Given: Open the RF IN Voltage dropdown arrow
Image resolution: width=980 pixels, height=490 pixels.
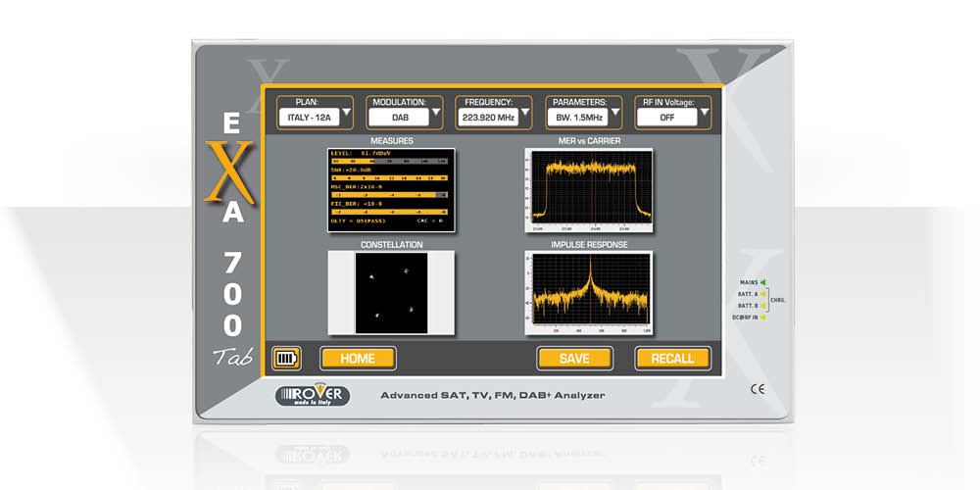Looking at the screenshot, I should click(x=705, y=114).
